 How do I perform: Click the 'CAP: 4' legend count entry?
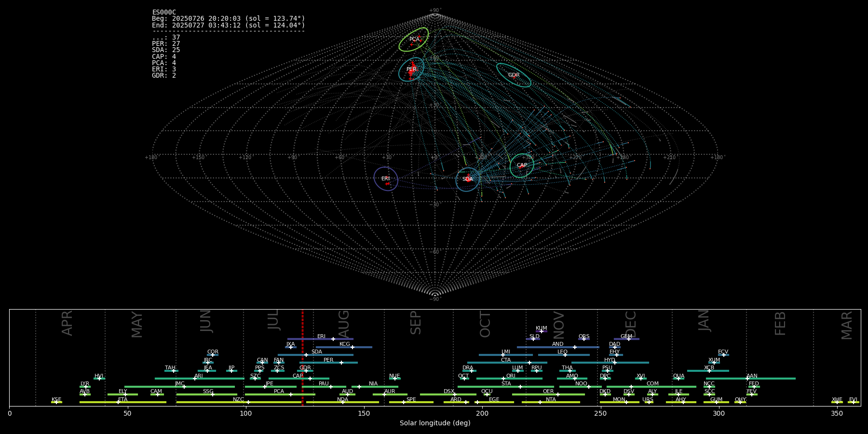point(164,57)
